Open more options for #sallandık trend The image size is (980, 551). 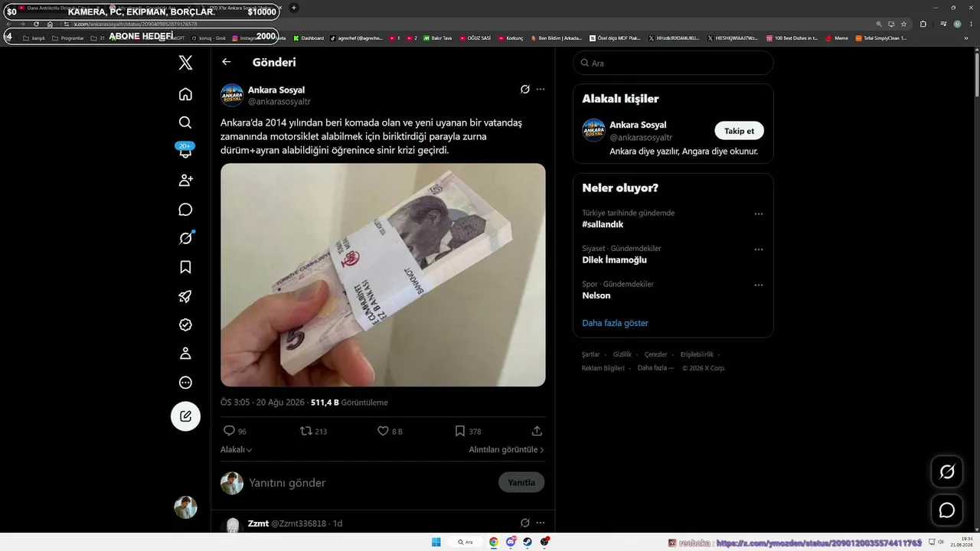[759, 214]
